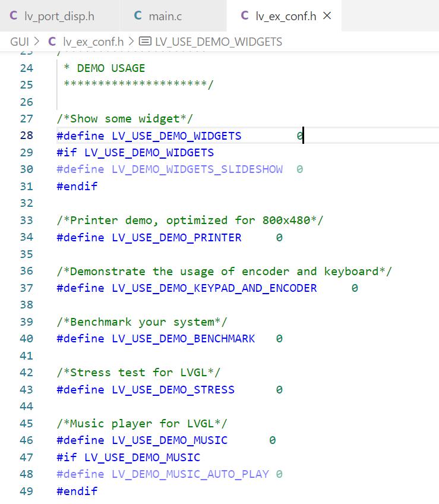
Task: Click LV_USE_DEMO_BENCHMARK text
Action: coord(183,339)
